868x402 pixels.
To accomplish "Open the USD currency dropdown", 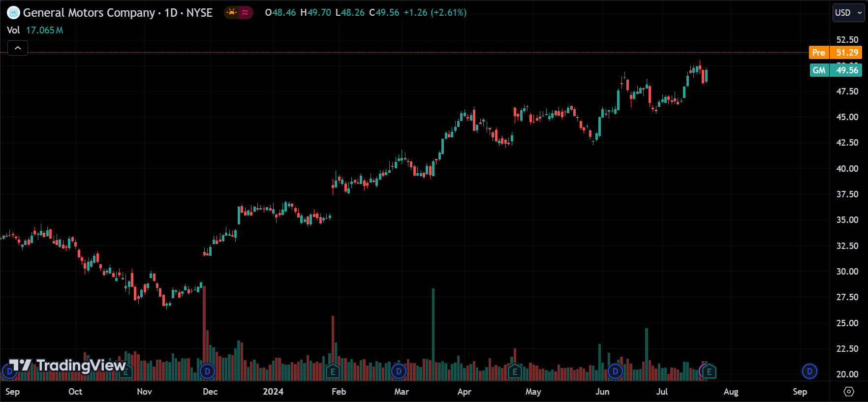I will [x=848, y=13].
